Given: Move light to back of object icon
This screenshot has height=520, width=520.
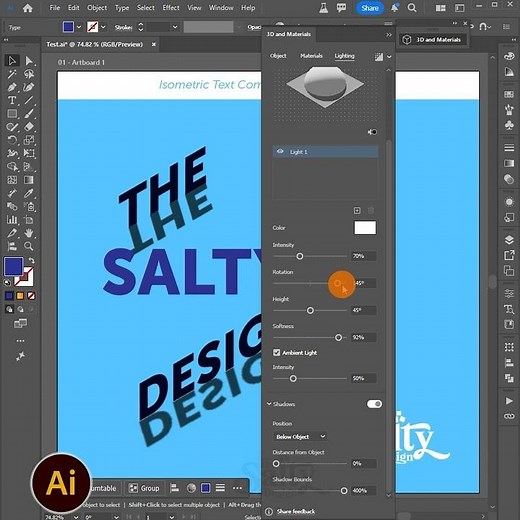Looking at the screenshot, I should [372, 132].
